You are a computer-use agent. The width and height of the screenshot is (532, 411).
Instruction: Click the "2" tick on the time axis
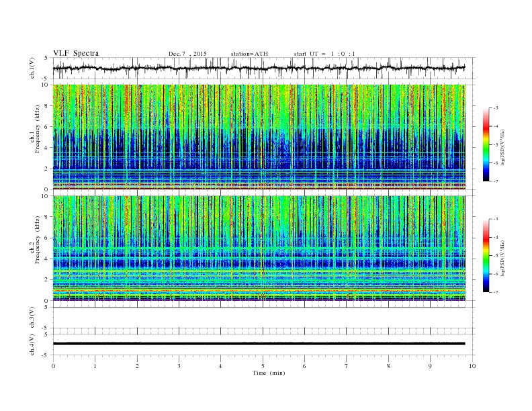[x=137, y=366]
